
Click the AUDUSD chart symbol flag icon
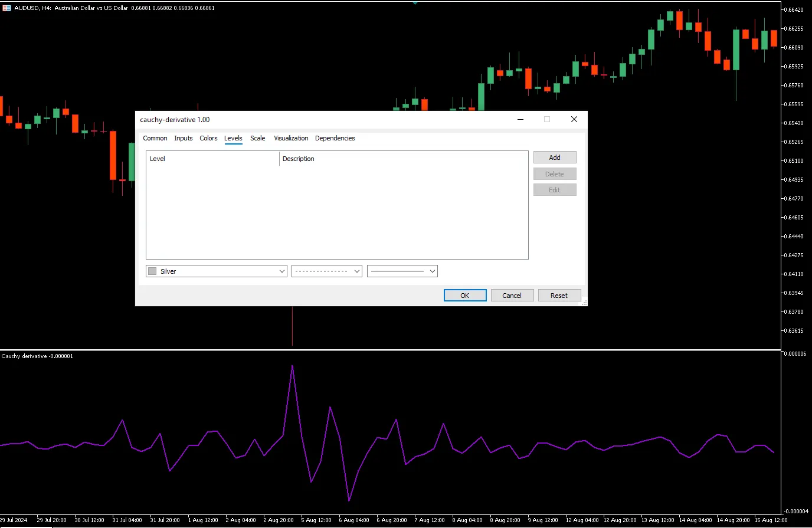[6, 8]
